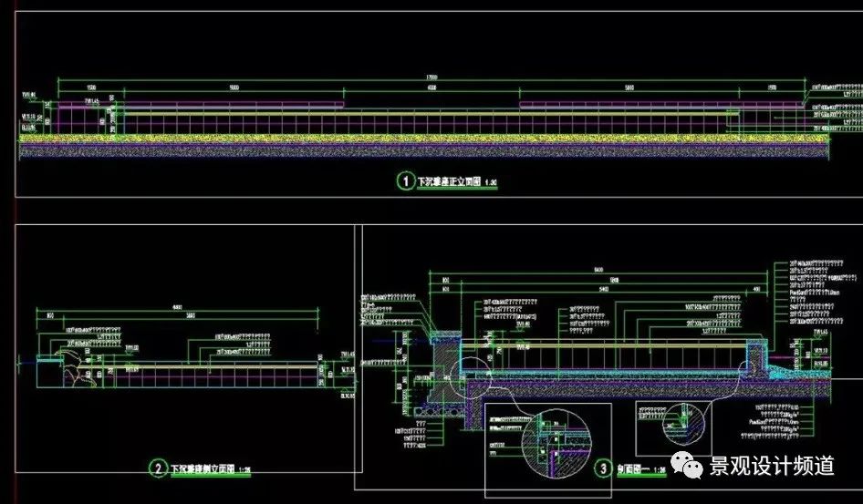
Task: Click the circled number 3 drawing marker
Action: pyautogui.click(x=603, y=469)
